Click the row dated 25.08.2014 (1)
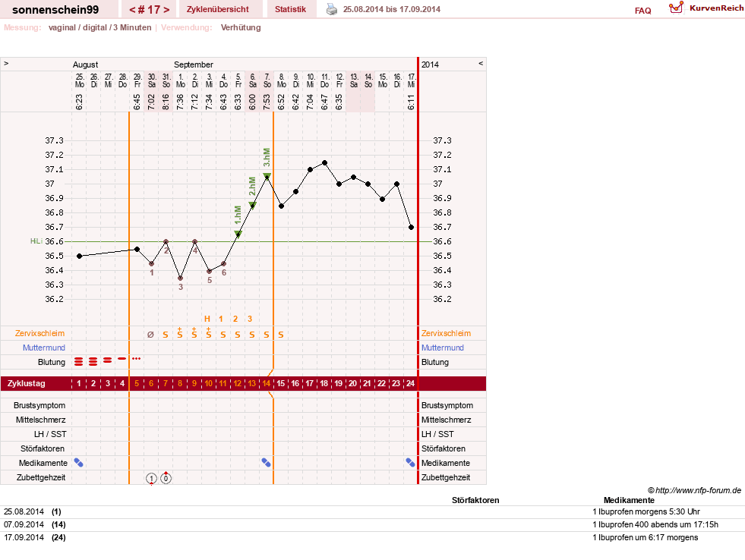The image size is (745, 560). tap(372, 511)
